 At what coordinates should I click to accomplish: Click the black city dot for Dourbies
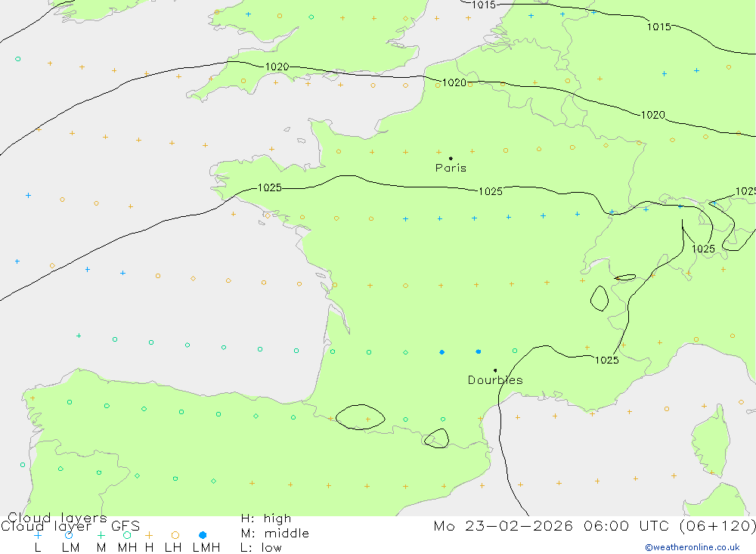[x=495, y=370]
